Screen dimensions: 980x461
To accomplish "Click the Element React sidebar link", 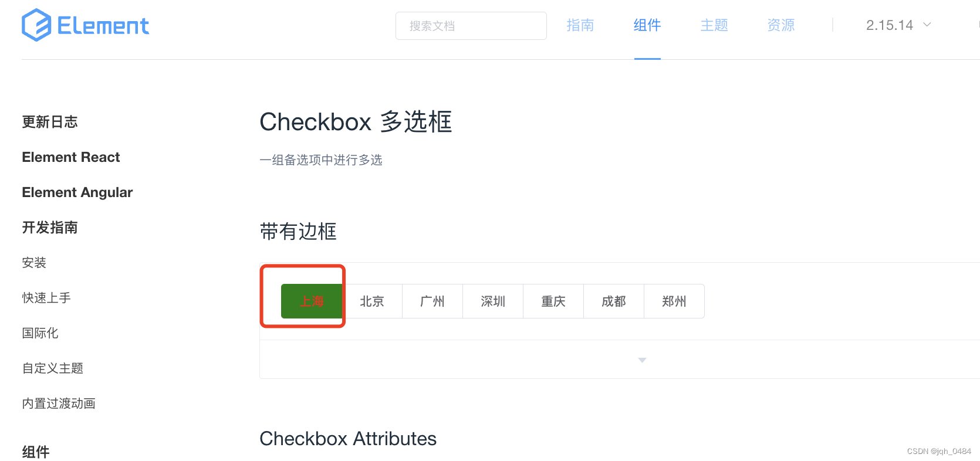I will (70, 157).
